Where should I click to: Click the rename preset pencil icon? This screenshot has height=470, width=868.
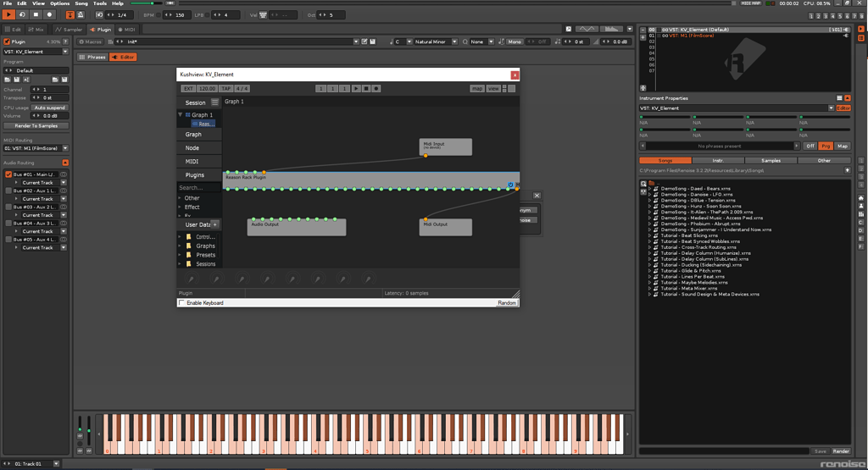(x=364, y=41)
